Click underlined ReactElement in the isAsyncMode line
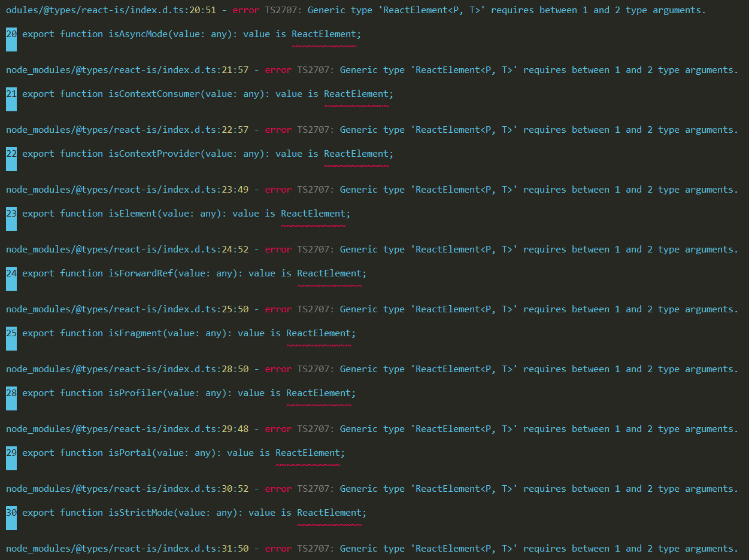This screenshot has width=749, height=560. 324,34
